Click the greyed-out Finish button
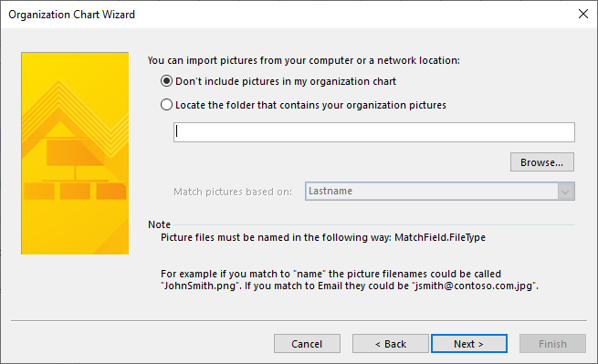This screenshot has height=364, width=598. (552, 344)
